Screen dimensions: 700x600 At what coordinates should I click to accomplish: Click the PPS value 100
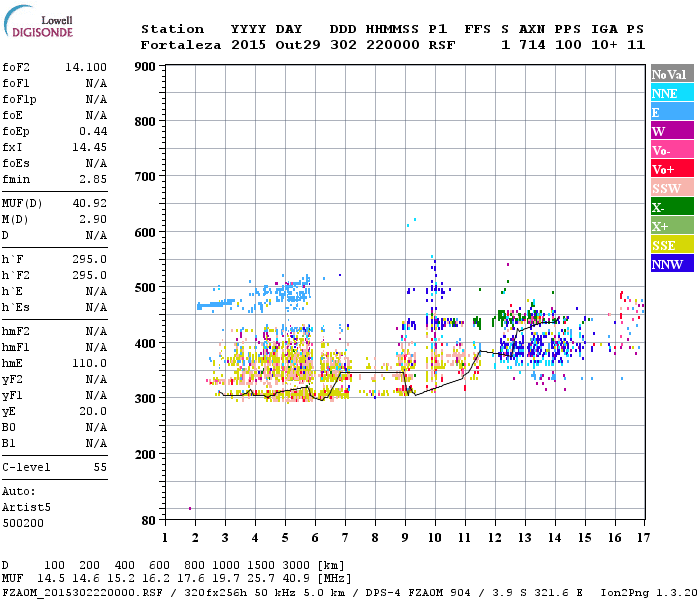[x=568, y=45]
